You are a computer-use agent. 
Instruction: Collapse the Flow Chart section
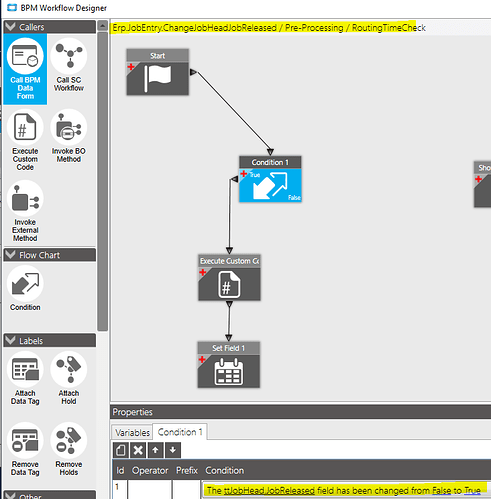click(x=11, y=255)
